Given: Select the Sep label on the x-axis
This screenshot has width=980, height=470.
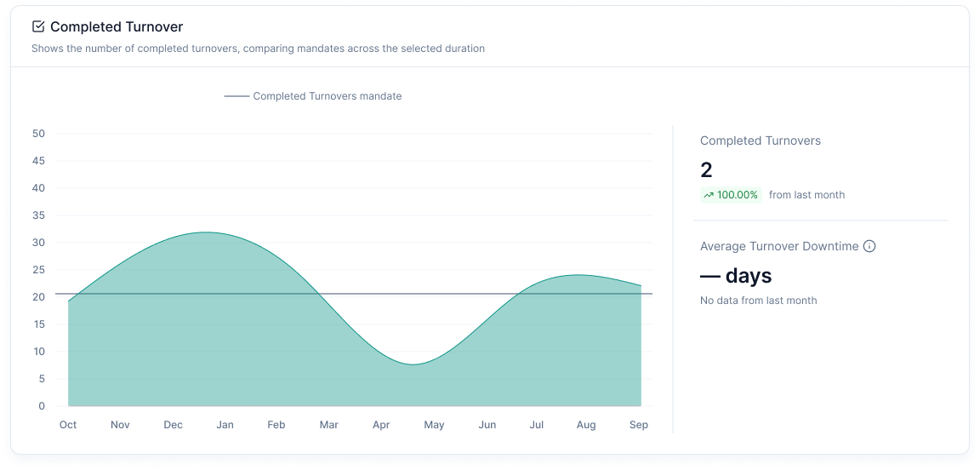Looking at the screenshot, I should [639, 425].
